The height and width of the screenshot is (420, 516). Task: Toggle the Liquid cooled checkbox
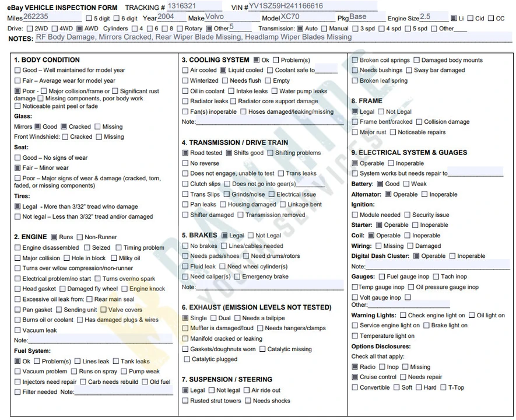(x=223, y=70)
